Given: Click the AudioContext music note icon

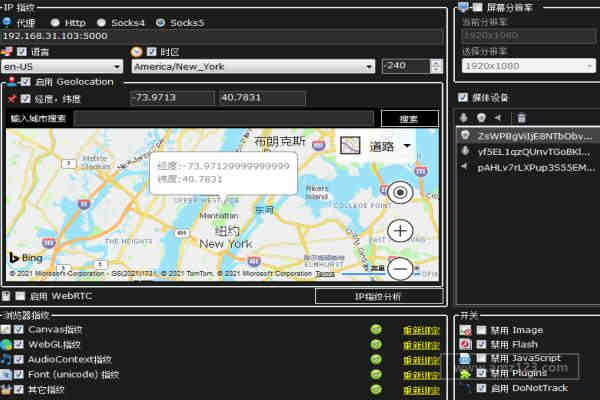Looking at the screenshot, I should [7, 358].
